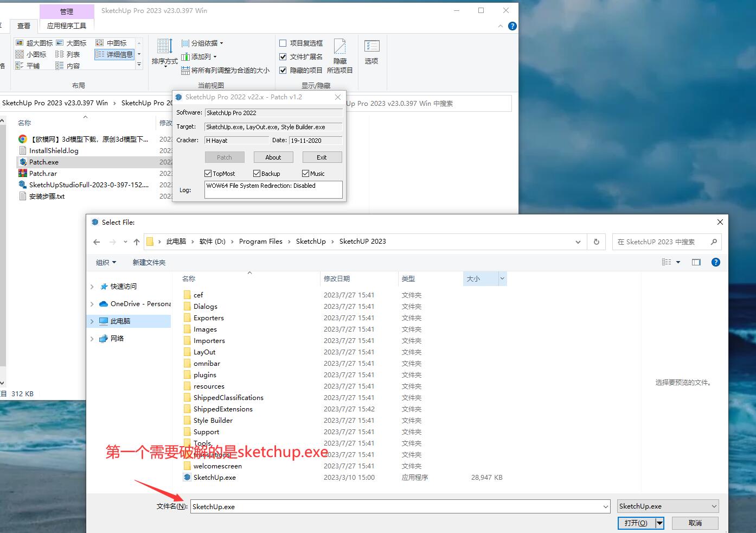Open 添加列 dropdown in ribbon

(x=199, y=56)
